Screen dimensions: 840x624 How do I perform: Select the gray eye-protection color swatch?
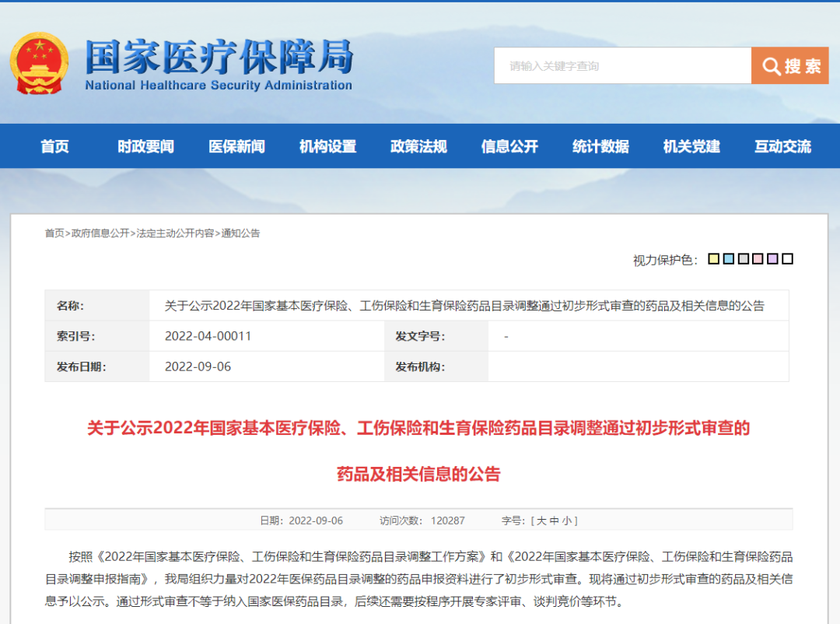tap(743, 259)
